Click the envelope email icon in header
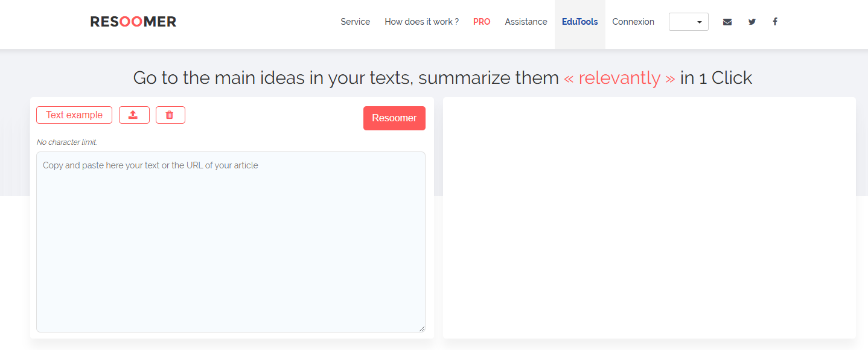The width and height of the screenshot is (868, 350). tap(727, 22)
